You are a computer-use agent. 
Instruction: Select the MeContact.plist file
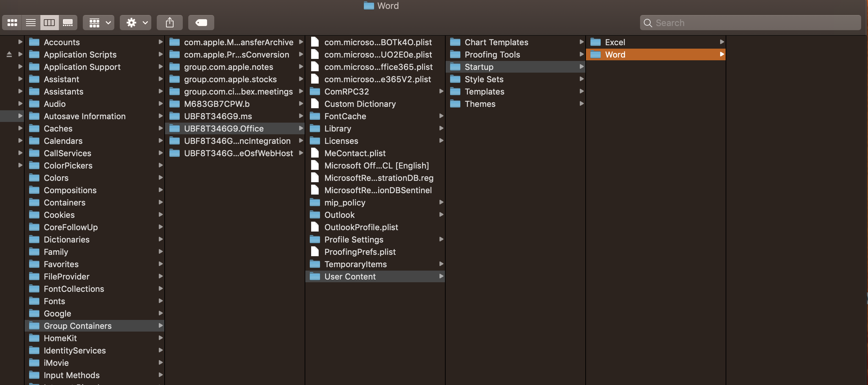375,153
